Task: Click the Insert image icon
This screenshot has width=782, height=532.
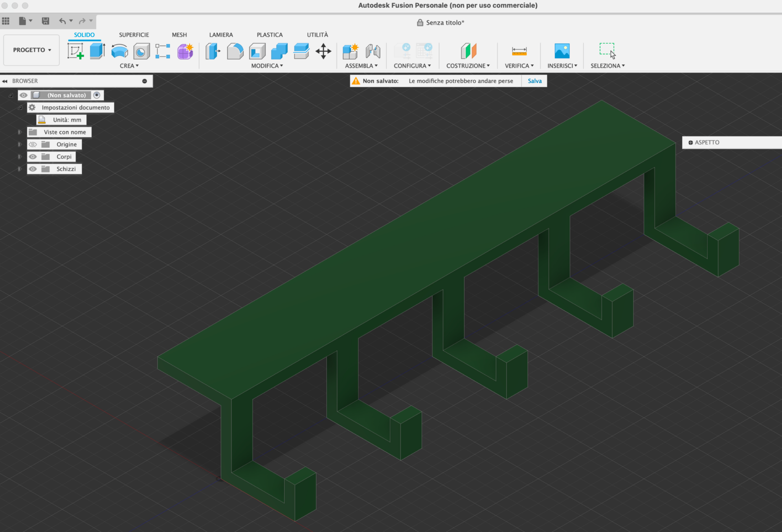Action: 562,51
